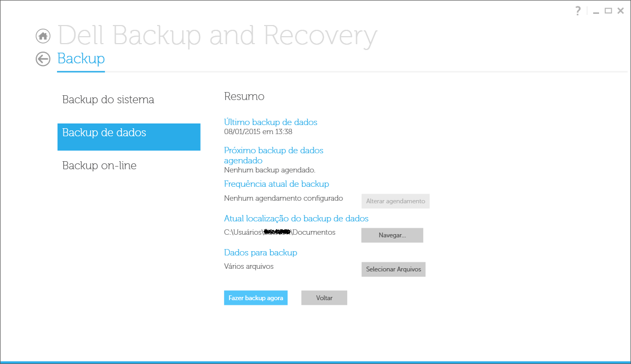631x364 pixels.
Task: Switch to Backup on-line section
Action: click(100, 166)
